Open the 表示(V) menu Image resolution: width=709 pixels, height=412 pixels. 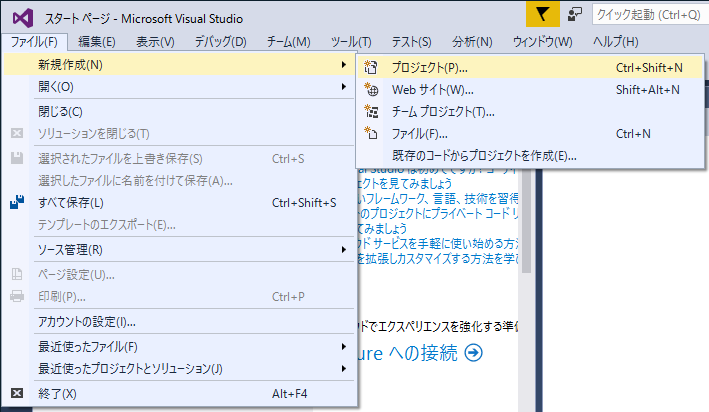point(155,42)
